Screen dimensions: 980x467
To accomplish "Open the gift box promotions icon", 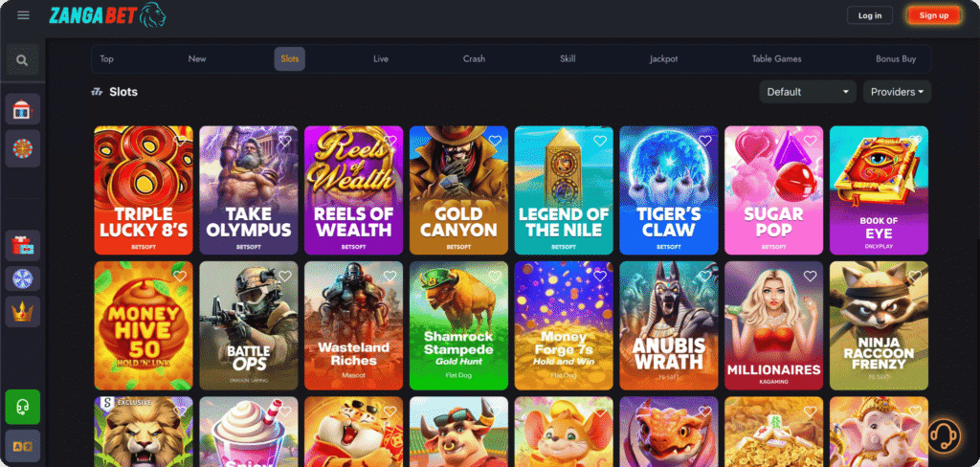I will 23,246.
